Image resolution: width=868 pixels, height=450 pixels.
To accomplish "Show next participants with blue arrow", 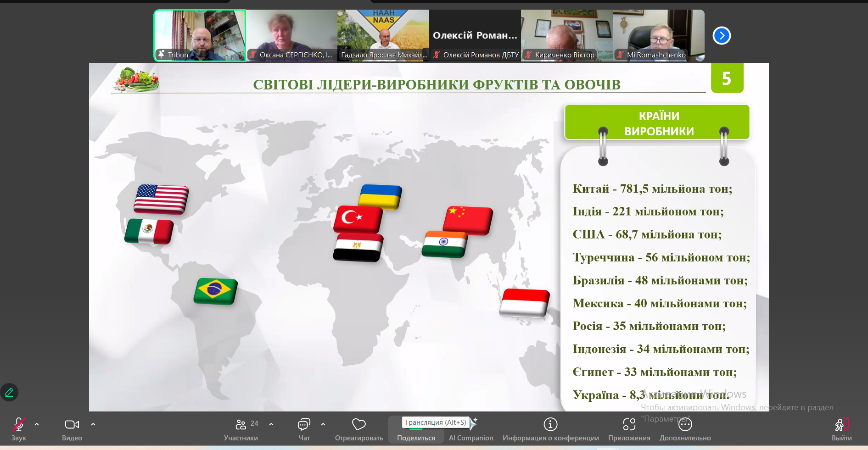I will click(x=722, y=35).
